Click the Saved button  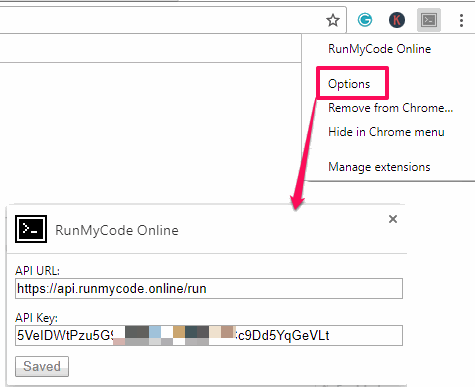[x=42, y=366]
